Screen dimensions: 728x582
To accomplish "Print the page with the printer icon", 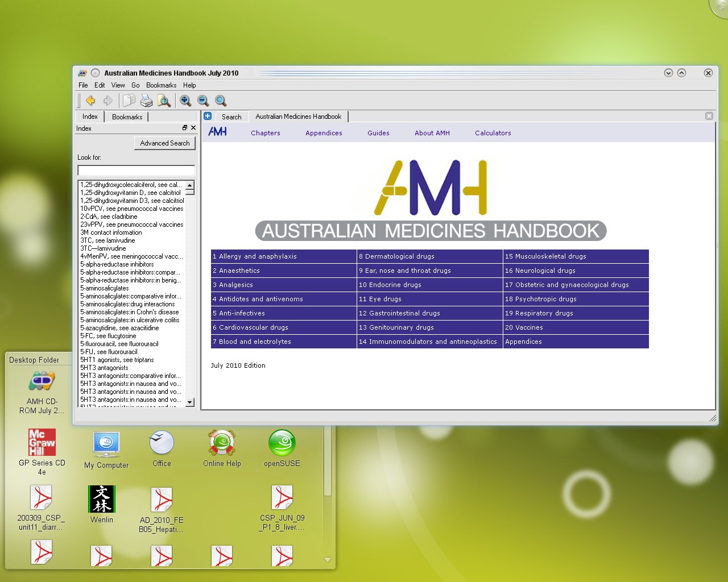I will click(146, 101).
